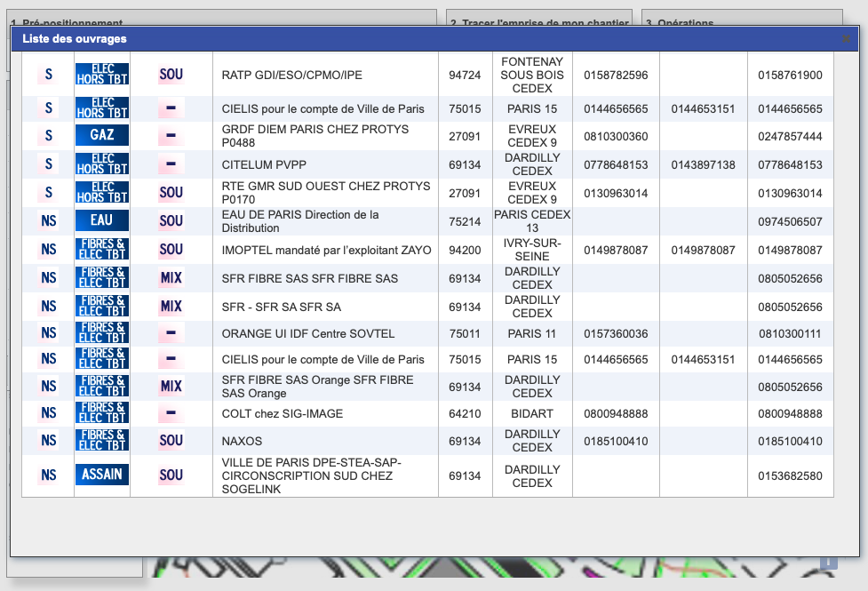Click FIBRES & ELEC TBT badge in CIELIS row

[102, 358]
